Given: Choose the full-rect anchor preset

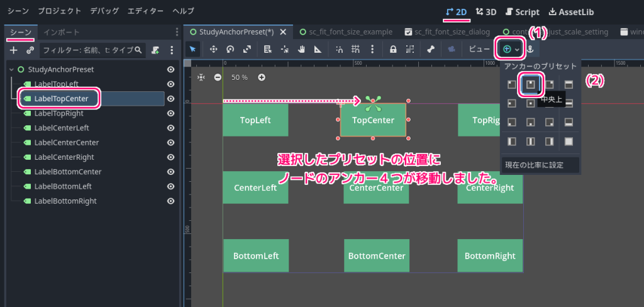Looking at the screenshot, I should 569,142.
